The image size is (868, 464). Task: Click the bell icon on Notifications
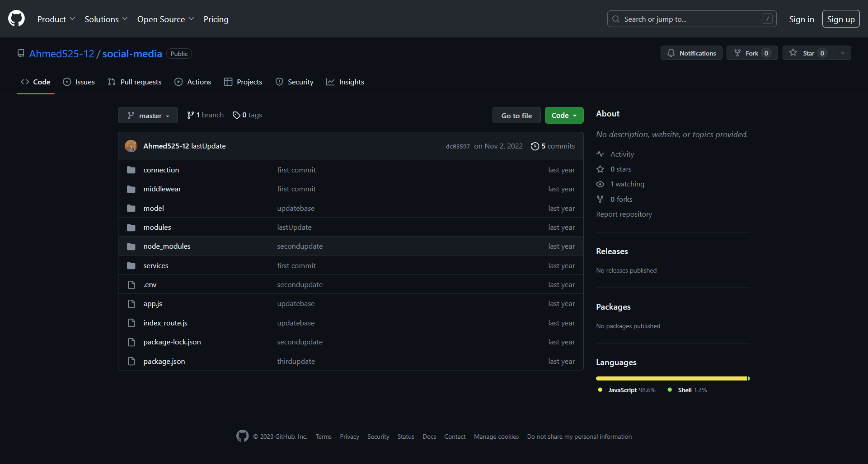tap(671, 53)
